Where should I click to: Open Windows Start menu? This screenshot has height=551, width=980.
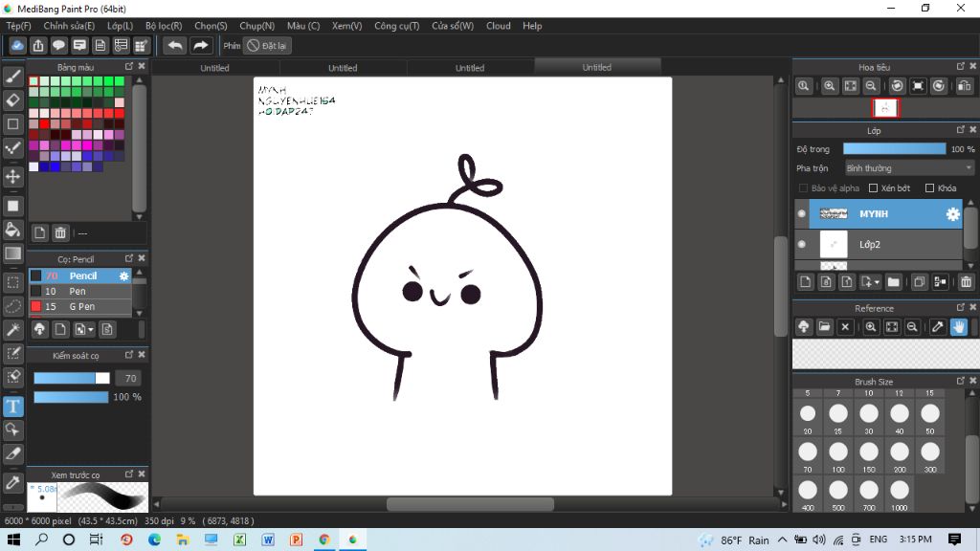(13, 540)
